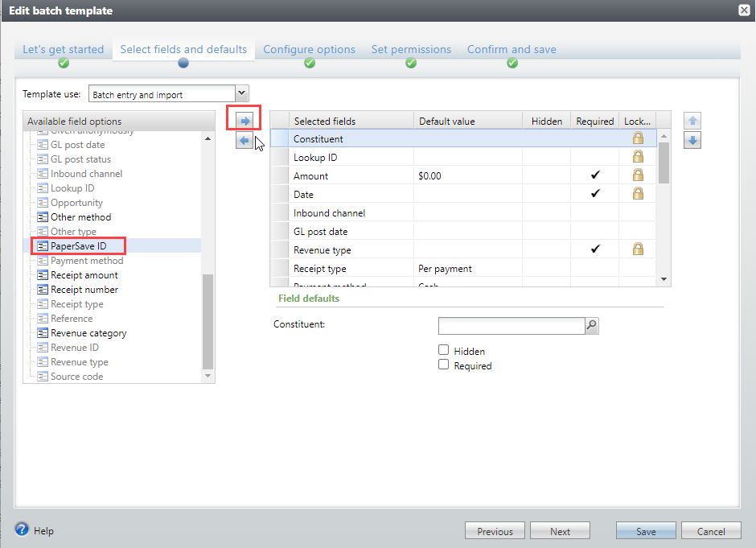Click the lock icon in Amount row

click(x=638, y=175)
